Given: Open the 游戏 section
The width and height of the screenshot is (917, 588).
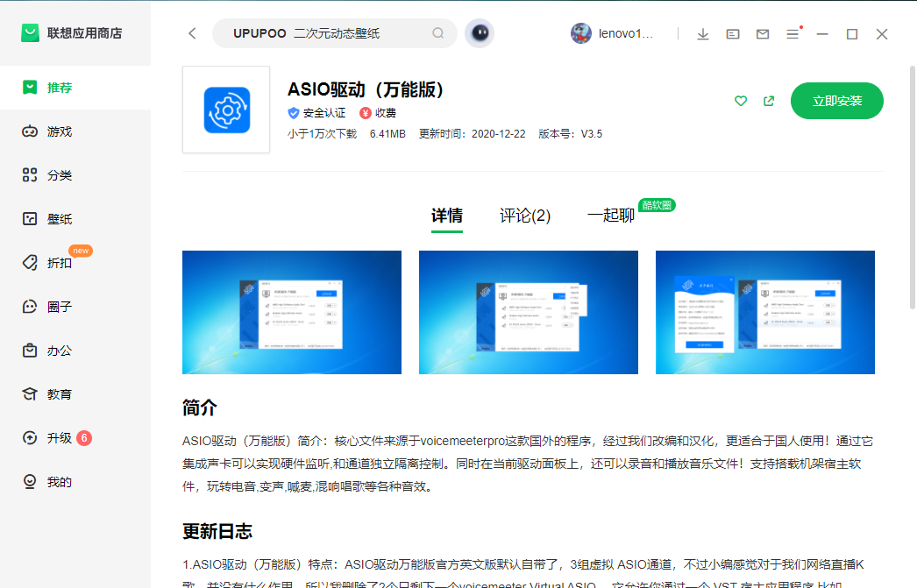Looking at the screenshot, I should click(75, 131).
